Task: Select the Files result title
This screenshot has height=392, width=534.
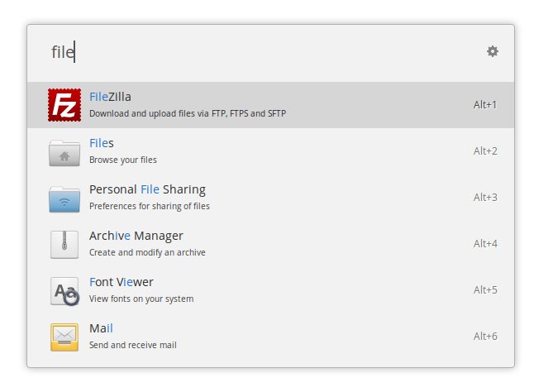Action: (102, 143)
